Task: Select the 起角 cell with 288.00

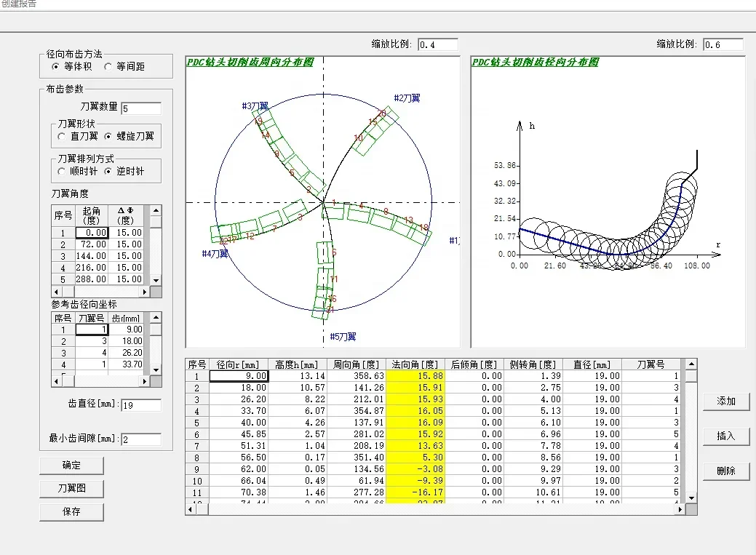Action: (x=91, y=279)
